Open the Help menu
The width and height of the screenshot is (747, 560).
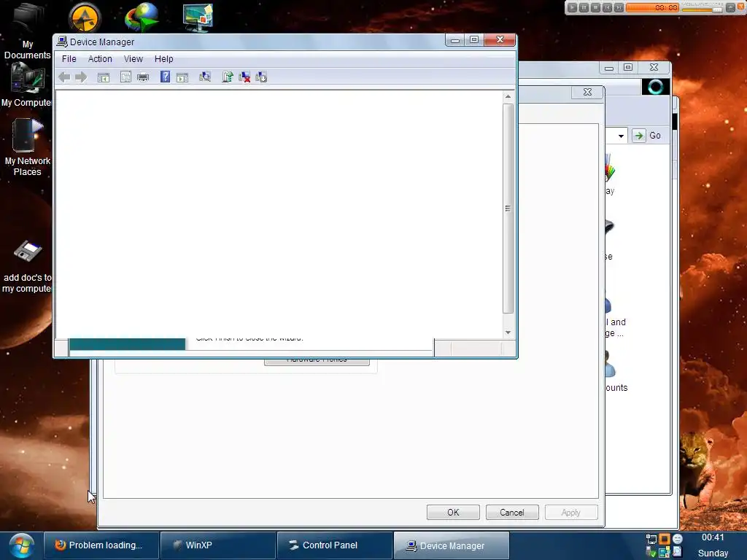click(164, 59)
